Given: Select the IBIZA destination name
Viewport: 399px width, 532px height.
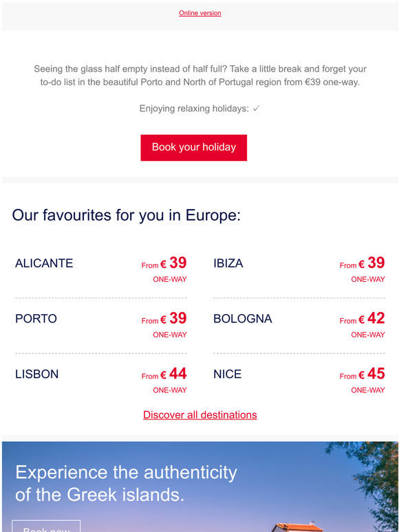Looking at the screenshot, I should (228, 263).
